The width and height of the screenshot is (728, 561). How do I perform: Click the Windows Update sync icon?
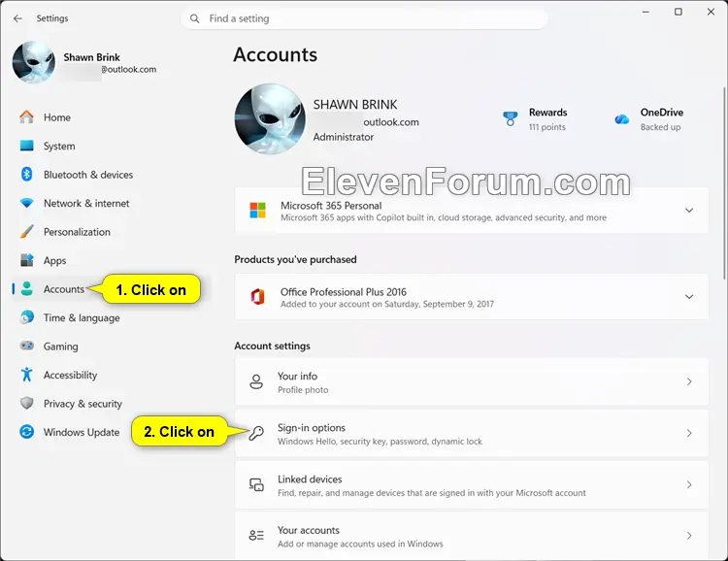27,432
